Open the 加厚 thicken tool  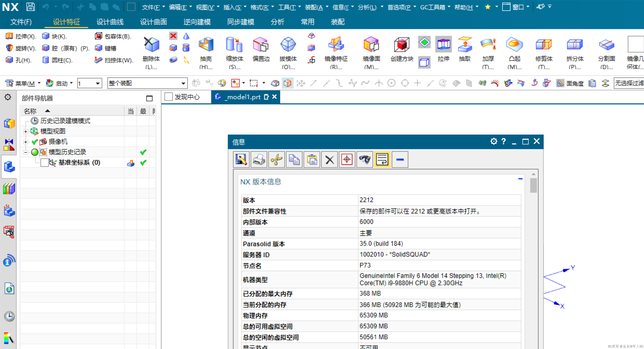pos(488,52)
